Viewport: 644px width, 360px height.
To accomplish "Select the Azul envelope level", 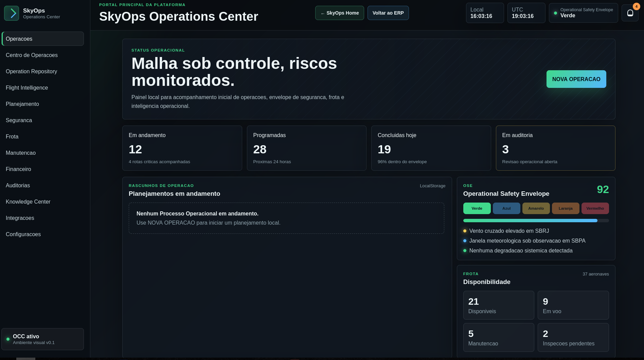I will coord(506,208).
